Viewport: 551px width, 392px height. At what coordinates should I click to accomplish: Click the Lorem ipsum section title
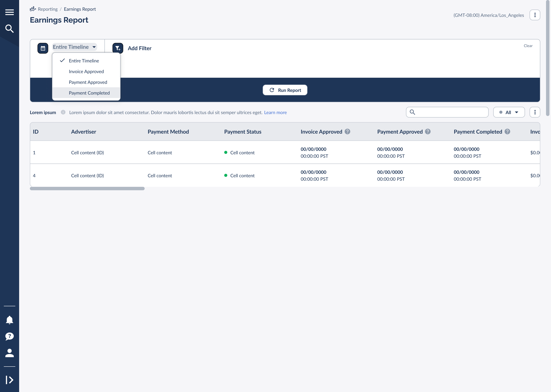point(43,113)
